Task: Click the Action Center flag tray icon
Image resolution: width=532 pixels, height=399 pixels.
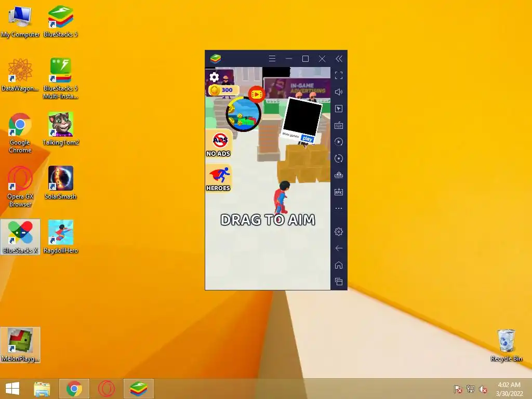Action: (458, 389)
